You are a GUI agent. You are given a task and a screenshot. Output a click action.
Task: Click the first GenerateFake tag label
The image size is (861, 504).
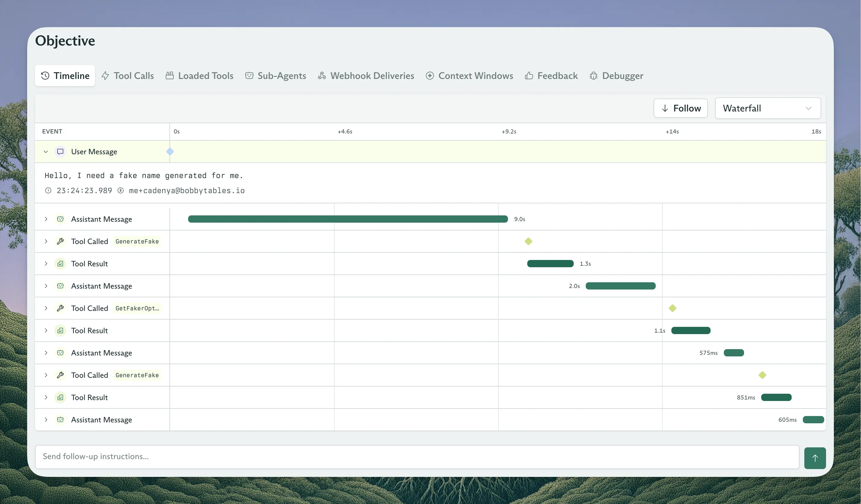[137, 241]
